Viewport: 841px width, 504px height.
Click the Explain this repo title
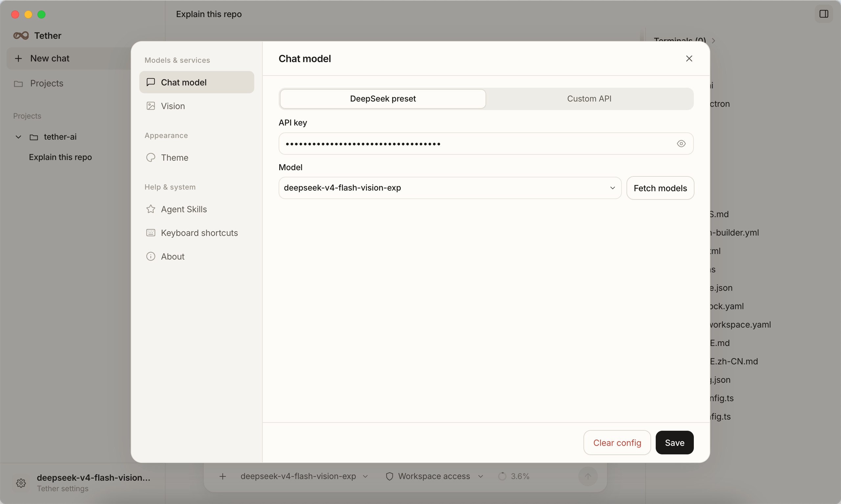click(209, 14)
